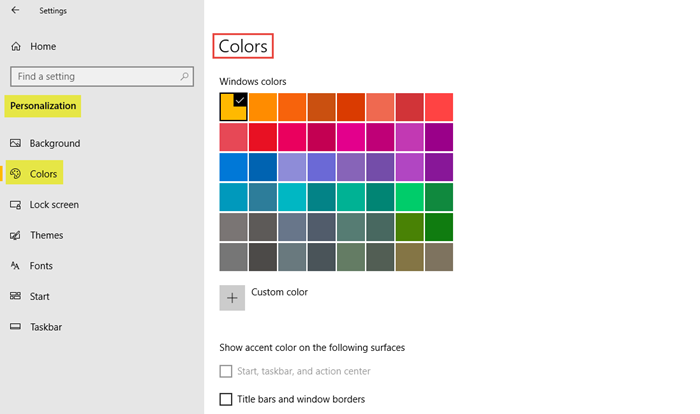Click the Personalization section heading
700x414 pixels.
(43, 105)
